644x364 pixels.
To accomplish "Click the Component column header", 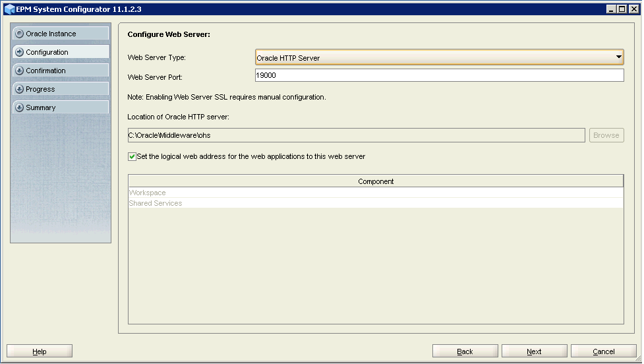I will pyautogui.click(x=376, y=181).
